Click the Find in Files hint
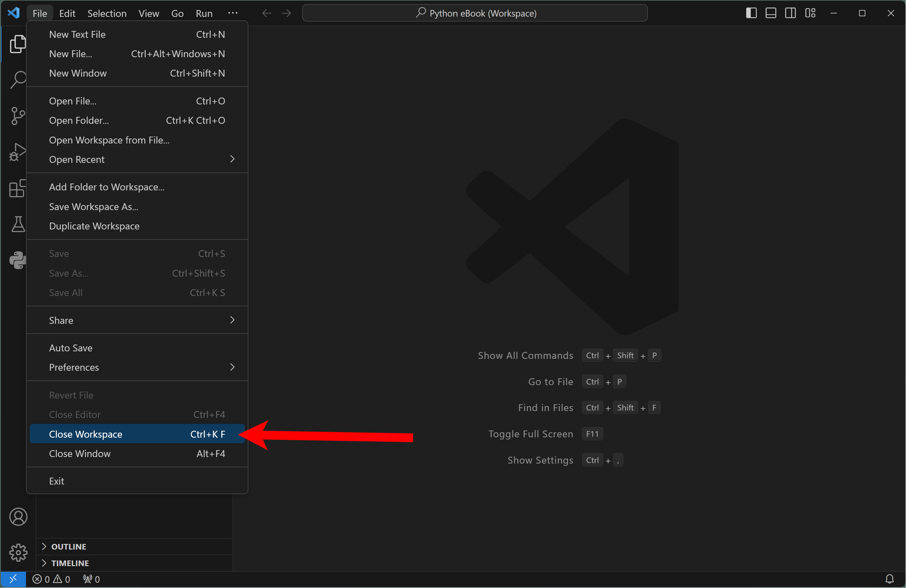Screen dimensions: 906x588 (x=546, y=408)
